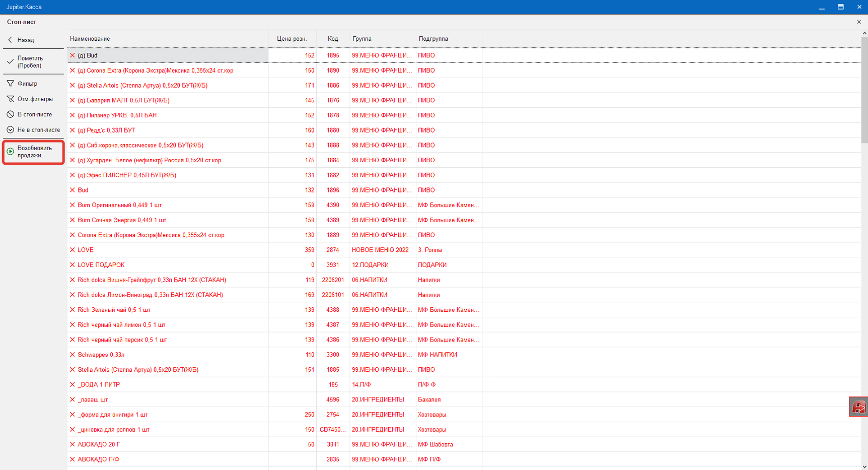Close the Стоп-лист panel with X
This screenshot has height=470, width=868.
pyautogui.click(x=859, y=22)
